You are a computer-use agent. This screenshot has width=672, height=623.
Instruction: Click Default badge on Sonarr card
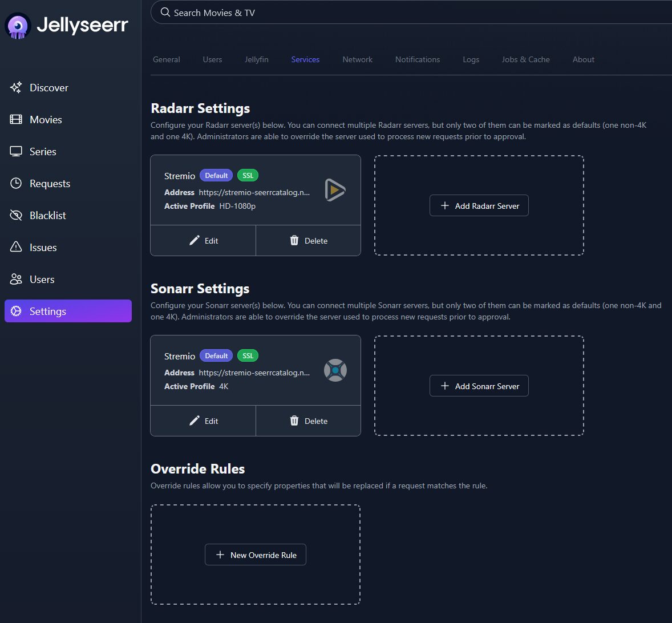tap(216, 355)
